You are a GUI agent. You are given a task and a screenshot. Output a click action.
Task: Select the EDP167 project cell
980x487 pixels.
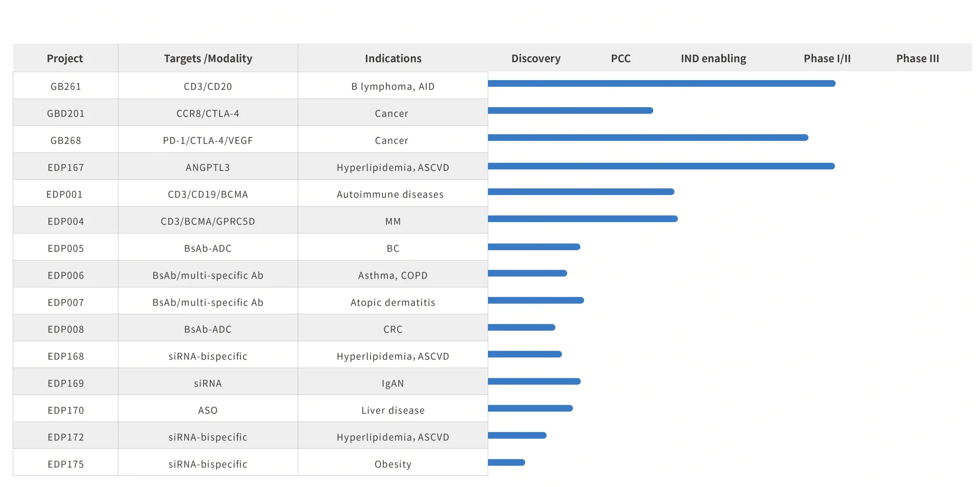65,167
